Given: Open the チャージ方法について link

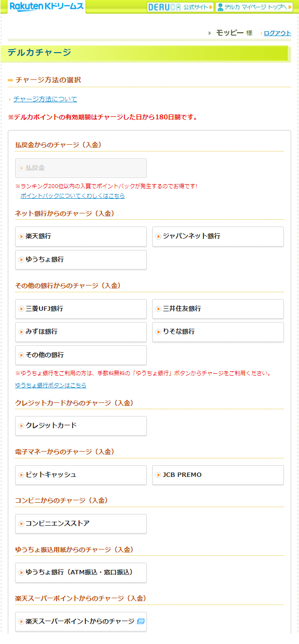Looking at the screenshot, I should pos(45,99).
